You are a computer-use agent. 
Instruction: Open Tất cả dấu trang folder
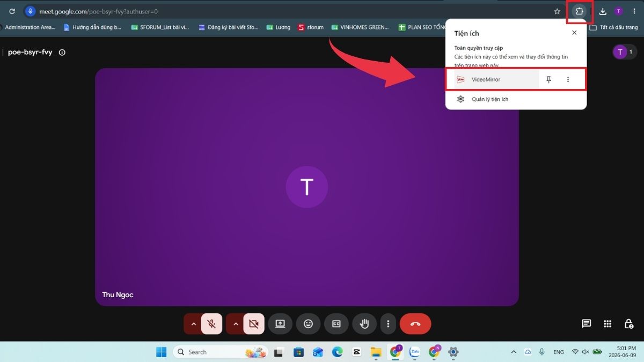(x=613, y=27)
